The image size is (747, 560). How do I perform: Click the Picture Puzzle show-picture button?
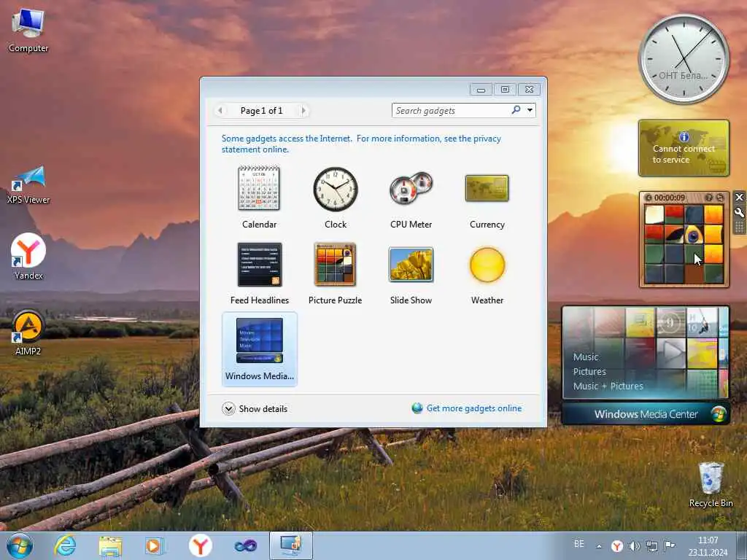(709, 198)
